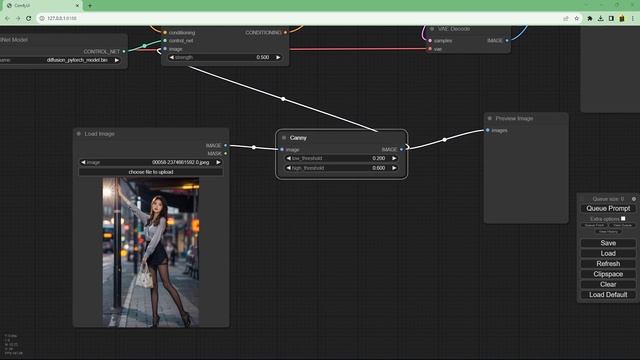Click the Canny node IMAGE output socket
640x360 pixels.
click(x=402, y=149)
